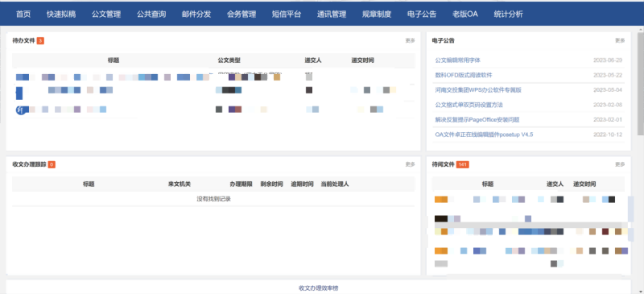Open the 邮件分发 section
This screenshot has width=644, height=294.
[x=196, y=14]
